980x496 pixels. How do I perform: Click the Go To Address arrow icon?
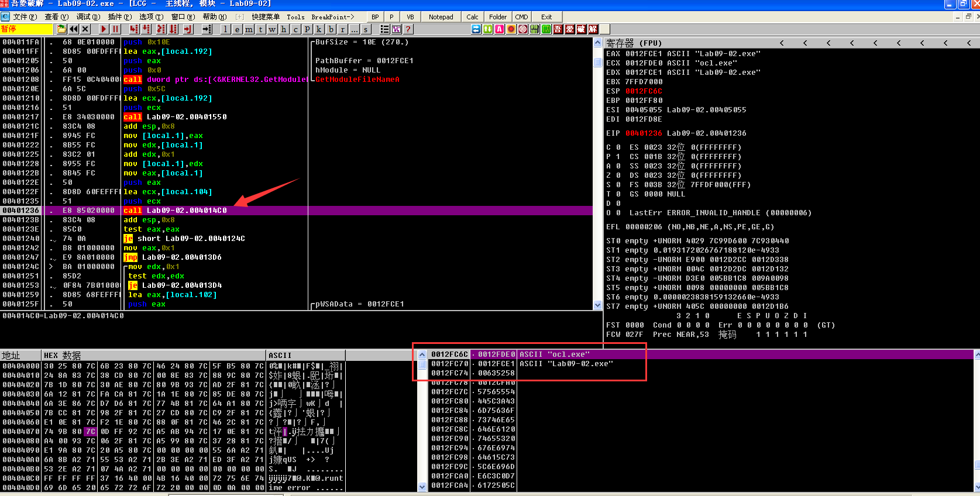coord(207,29)
